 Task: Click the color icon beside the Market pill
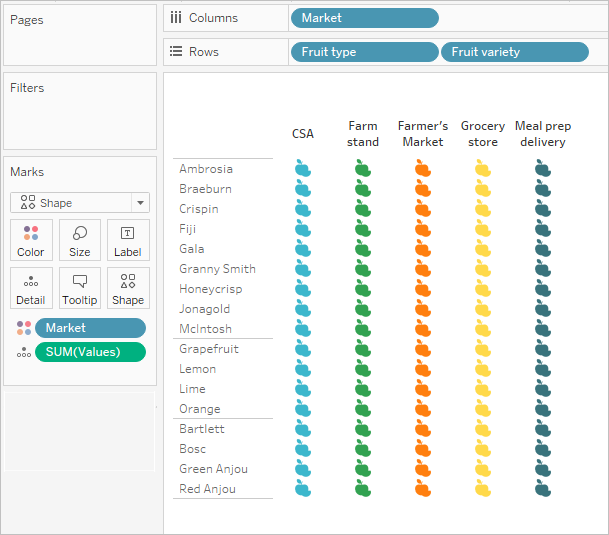coord(24,328)
